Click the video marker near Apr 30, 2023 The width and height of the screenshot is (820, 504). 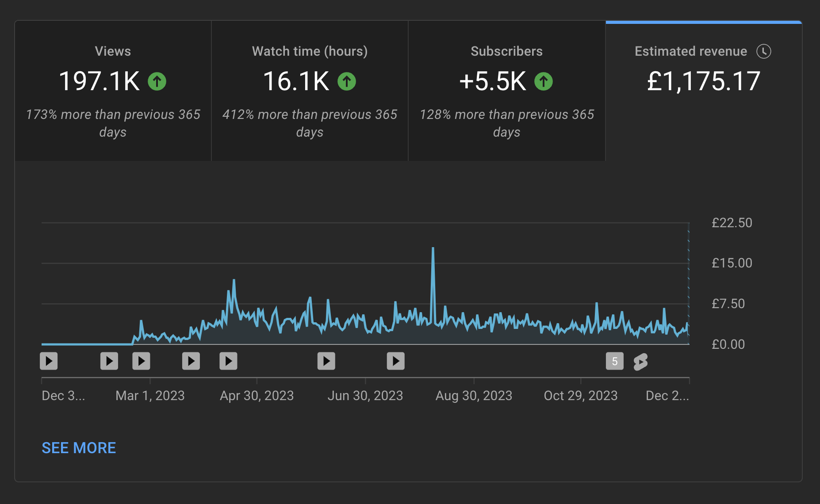(228, 361)
